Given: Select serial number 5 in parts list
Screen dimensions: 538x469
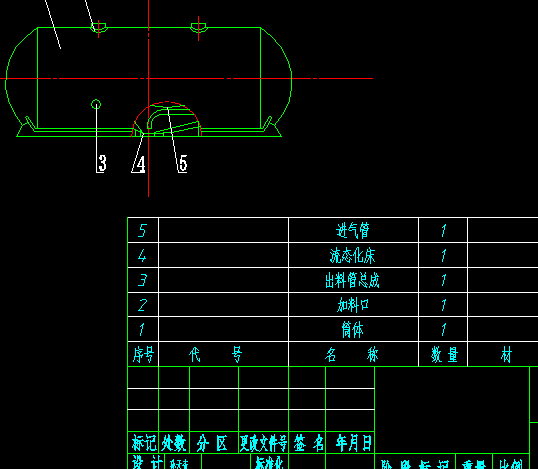Looking at the screenshot, I should (142, 230).
